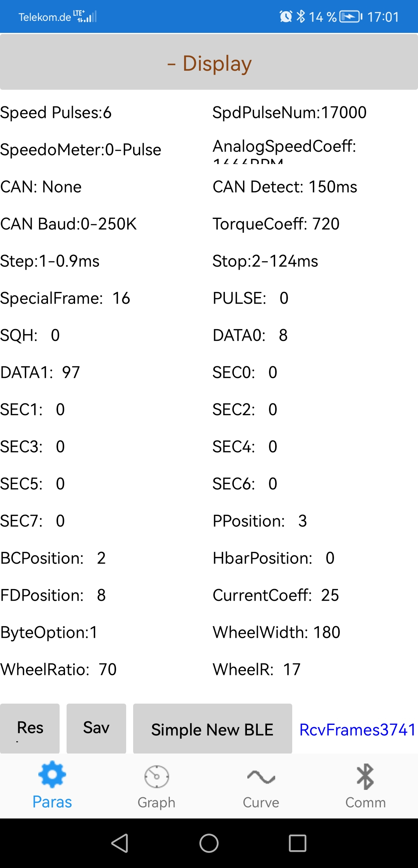Select the CurrentCoeff: 25 parameter

pos(276,595)
